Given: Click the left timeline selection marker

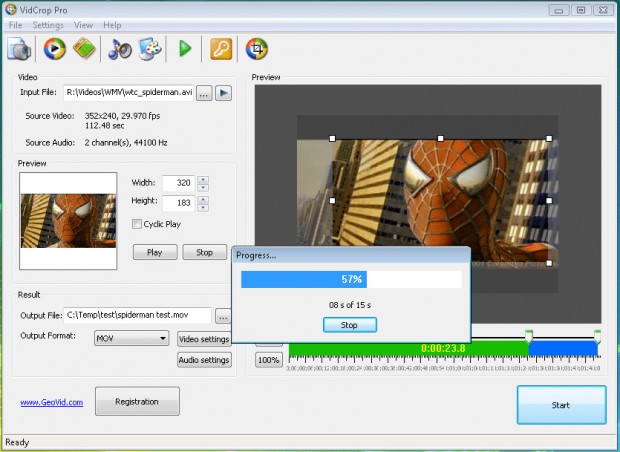Looking at the screenshot, I should click(x=528, y=336).
